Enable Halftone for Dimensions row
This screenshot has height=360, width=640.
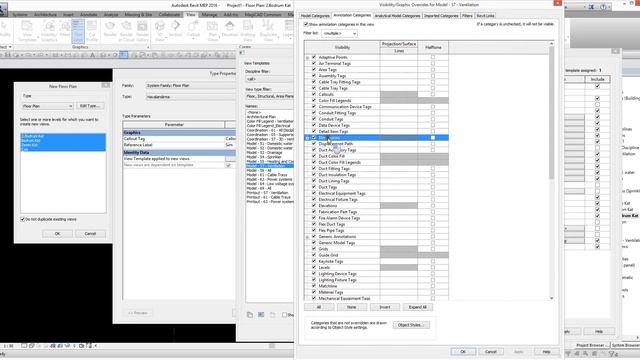point(433,138)
